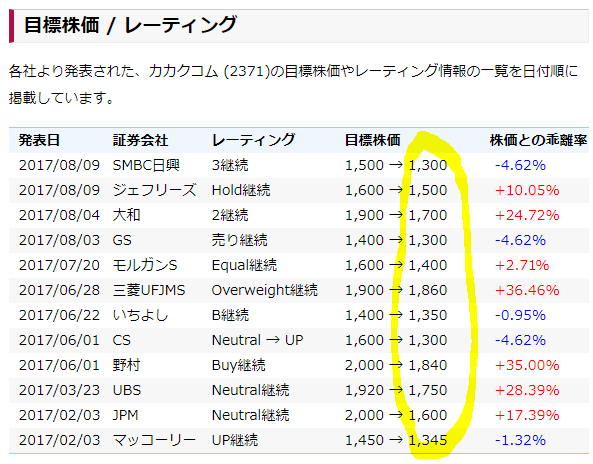This screenshot has height=464, width=593.
Task: Click the Equal継続 rating cell
Action: [244, 265]
